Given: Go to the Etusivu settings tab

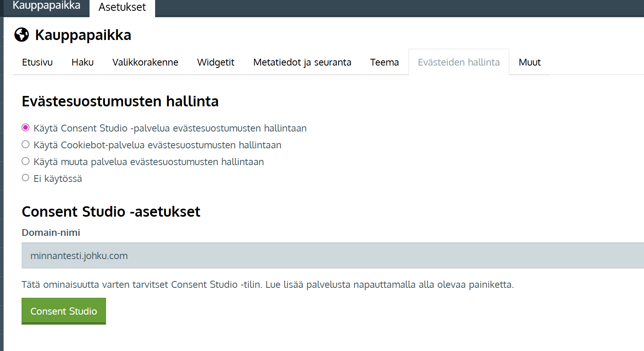Looking at the screenshot, I should point(37,62).
